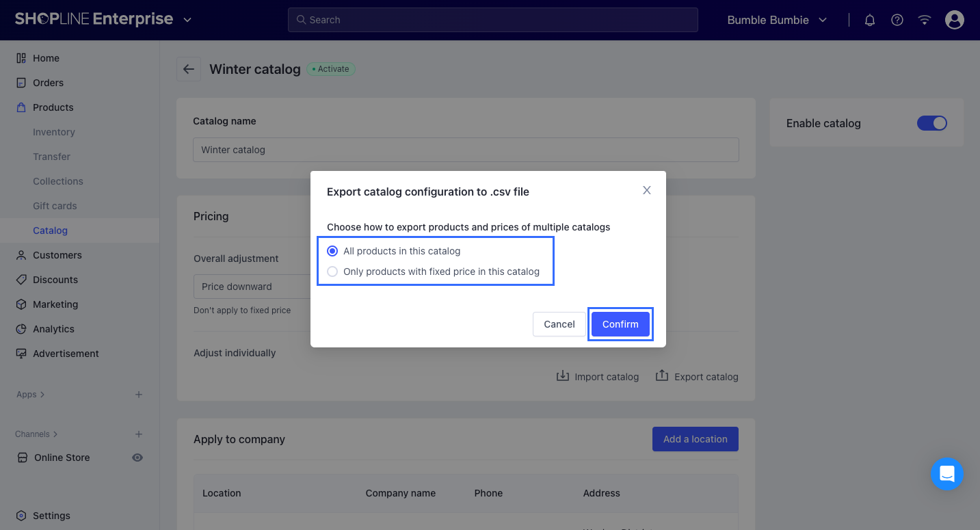Viewport: 980px width, 530px height.
Task: Close the export dialog with X
Action: click(x=646, y=190)
